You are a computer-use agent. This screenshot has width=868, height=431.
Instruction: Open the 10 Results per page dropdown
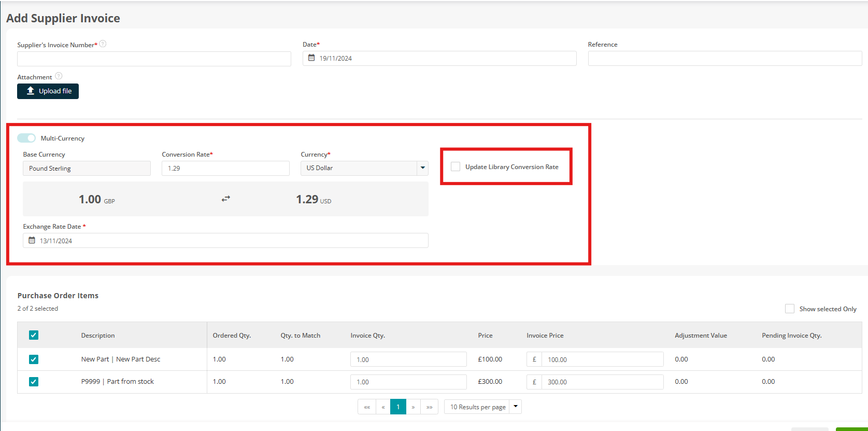pos(483,407)
